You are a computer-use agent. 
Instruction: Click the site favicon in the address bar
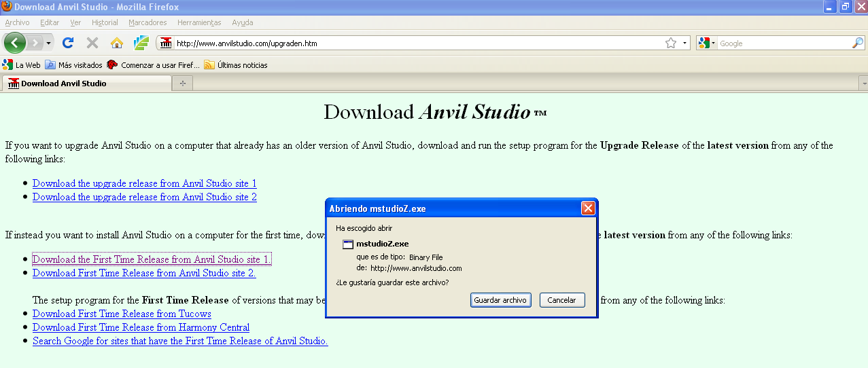(166, 43)
